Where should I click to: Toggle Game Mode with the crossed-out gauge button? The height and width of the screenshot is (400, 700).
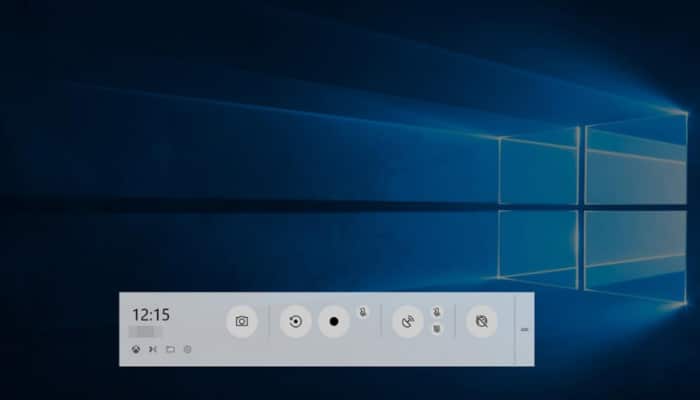click(482, 321)
